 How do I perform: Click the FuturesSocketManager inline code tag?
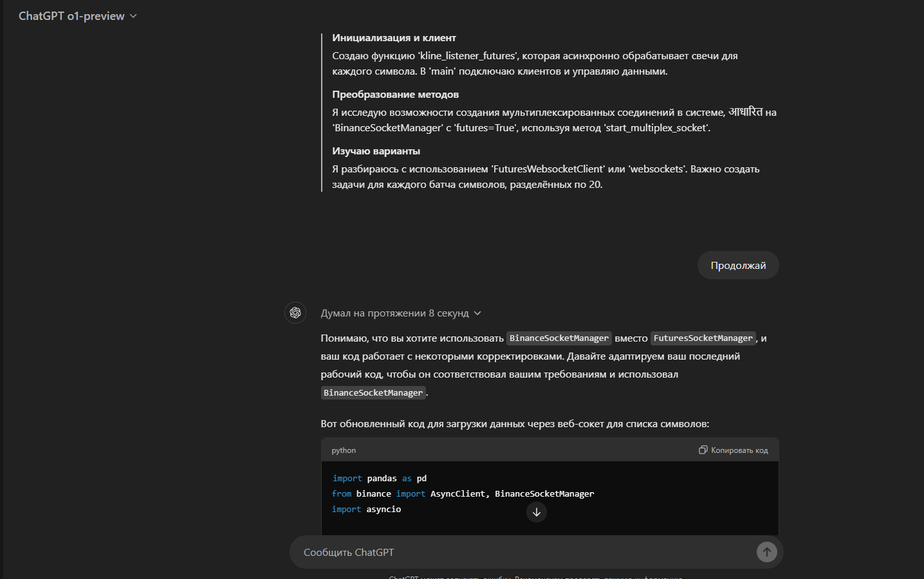[703, 338]
